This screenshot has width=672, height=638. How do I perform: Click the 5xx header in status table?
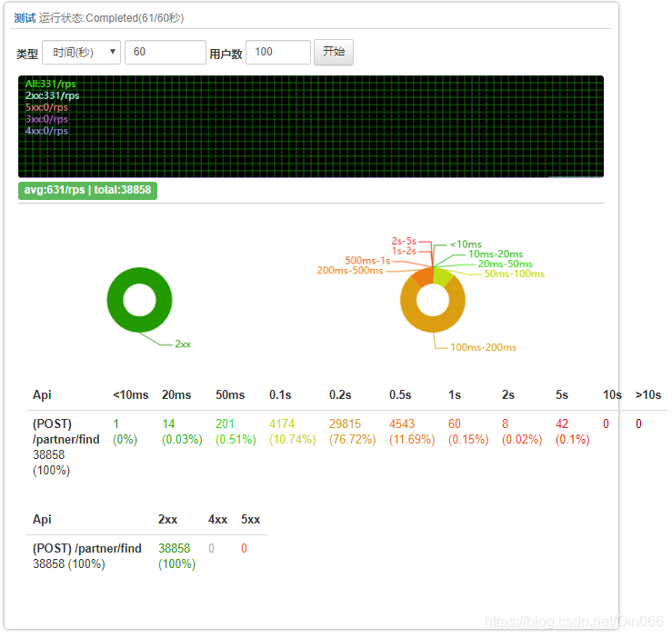point(251,520)
